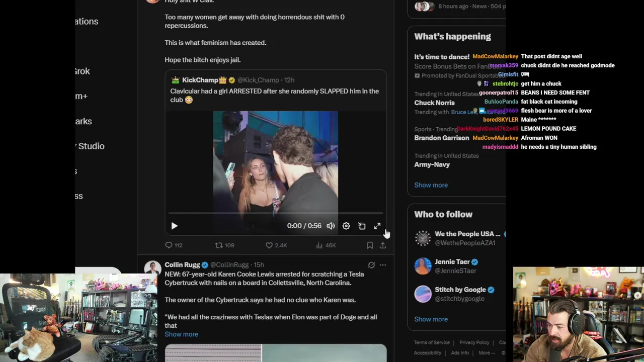
Task: Mute the video volume speaker icon
Action: pyautogui.click(x=331, y=226)
